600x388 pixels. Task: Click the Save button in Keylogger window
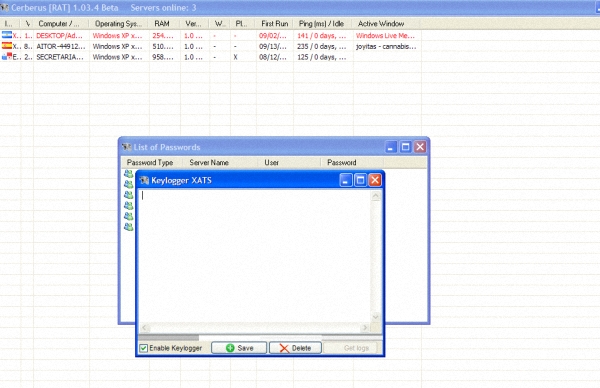(x=239, y=348)
